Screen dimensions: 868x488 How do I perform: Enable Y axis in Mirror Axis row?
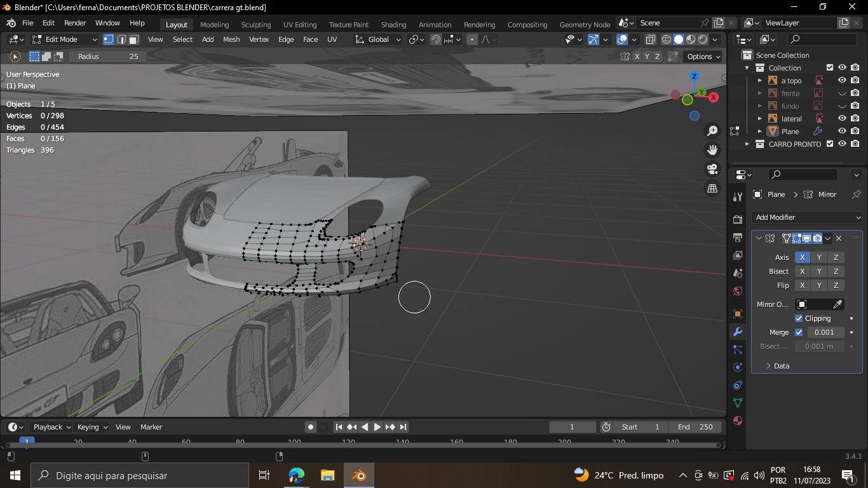(819, 257)
